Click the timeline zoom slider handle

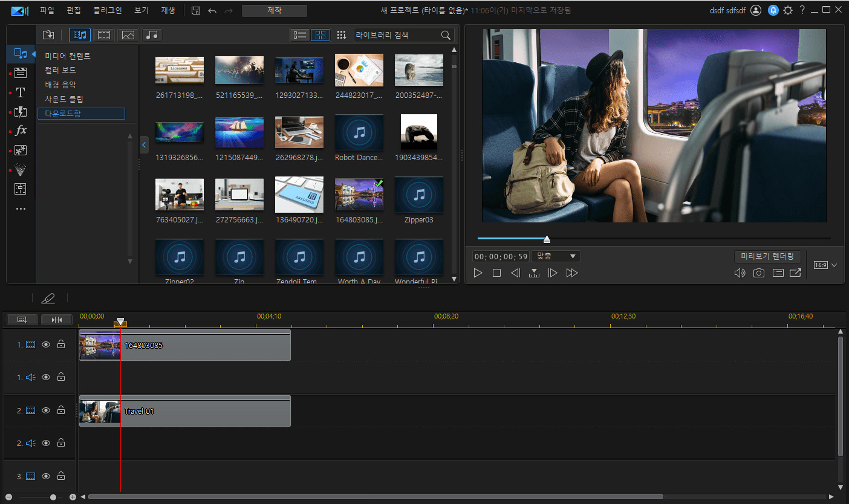(x=53, y=497)
